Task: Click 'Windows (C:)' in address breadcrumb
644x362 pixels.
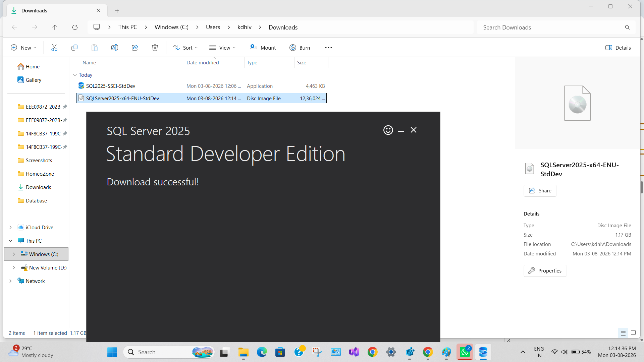Action: [x=171, y=27]
